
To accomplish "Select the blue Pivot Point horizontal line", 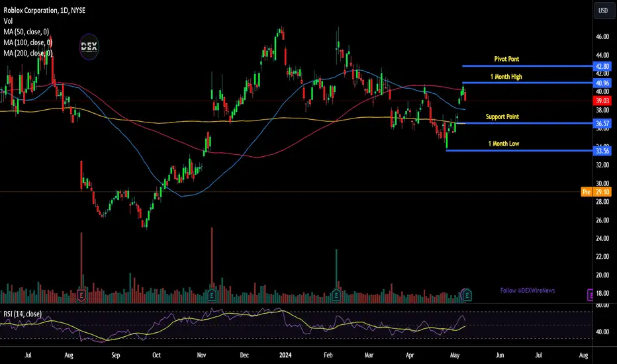I will pyautogui.click(x=527, y=66).
